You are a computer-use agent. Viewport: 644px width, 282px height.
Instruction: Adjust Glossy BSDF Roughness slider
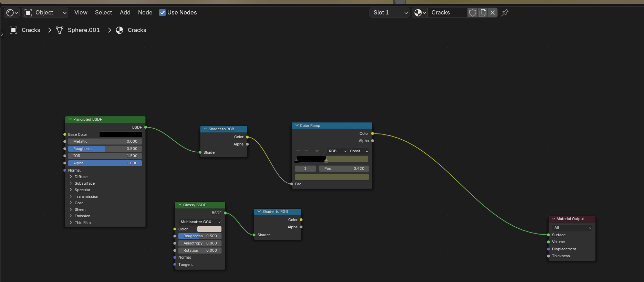[200, 236]
